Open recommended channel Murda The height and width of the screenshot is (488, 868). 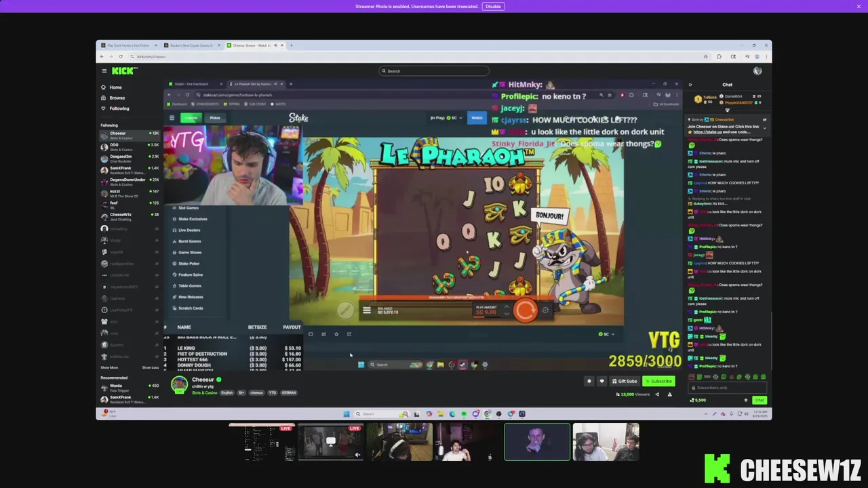point(129,387)
